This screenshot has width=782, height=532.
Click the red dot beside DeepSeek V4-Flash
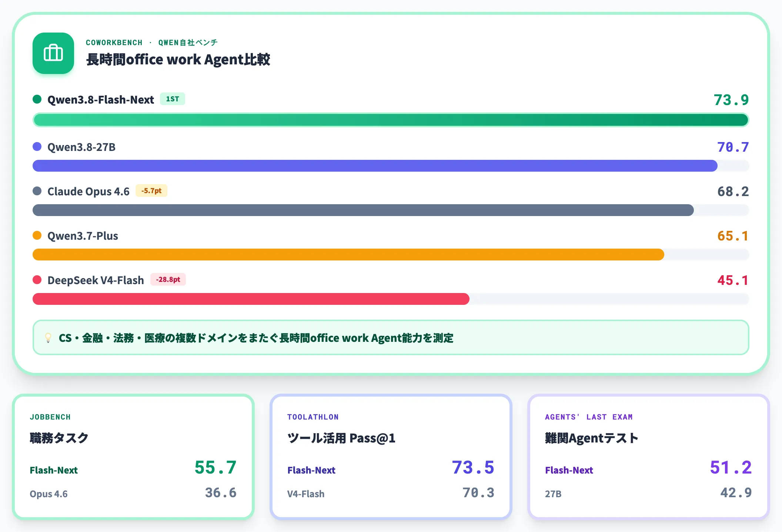coord(37,280)
